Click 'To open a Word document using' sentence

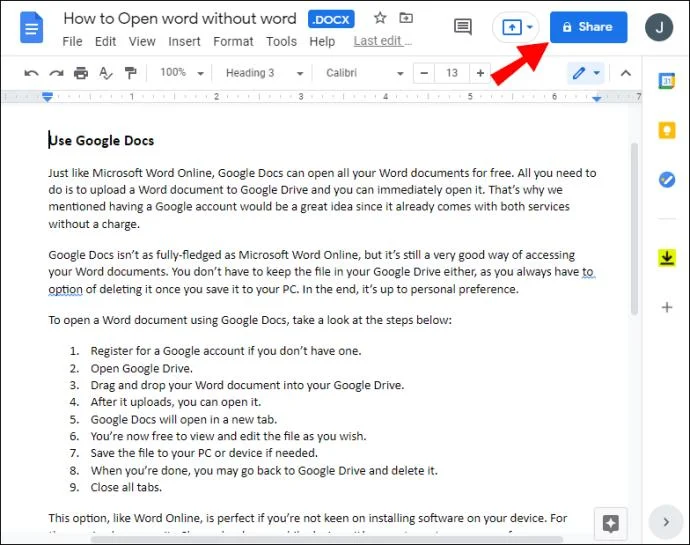point(250,320)
